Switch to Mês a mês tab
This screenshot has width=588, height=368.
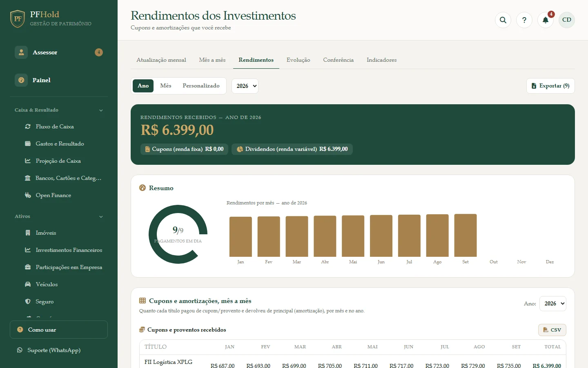click(x=212, y=60)
